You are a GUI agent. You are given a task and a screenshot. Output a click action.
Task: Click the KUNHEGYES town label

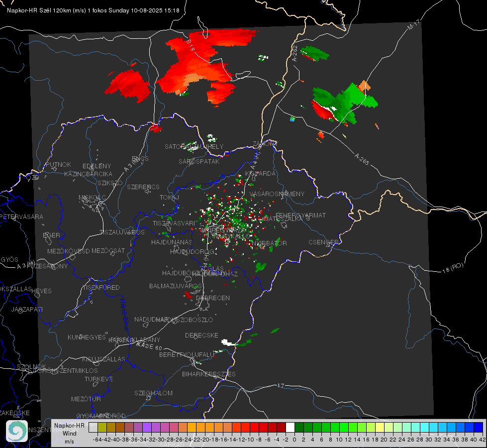[87, 337]
